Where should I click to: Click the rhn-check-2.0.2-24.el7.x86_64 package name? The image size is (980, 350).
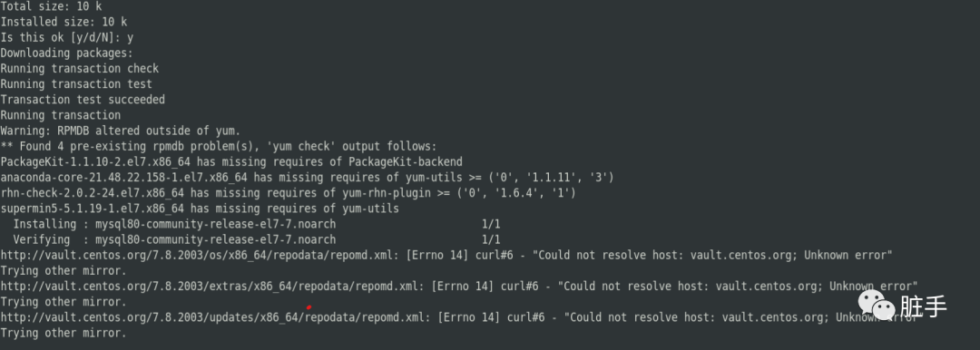click(x=92, y=193)
